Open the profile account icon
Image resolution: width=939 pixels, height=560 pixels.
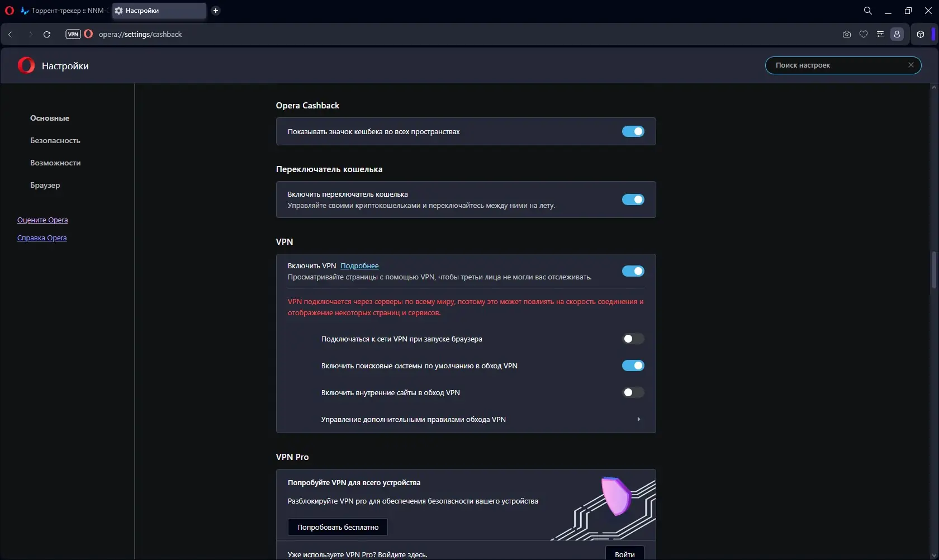point(897,34)
